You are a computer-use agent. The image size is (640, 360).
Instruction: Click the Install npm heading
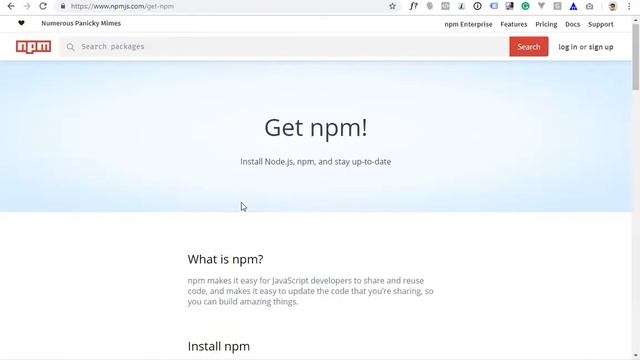[218, 346]
